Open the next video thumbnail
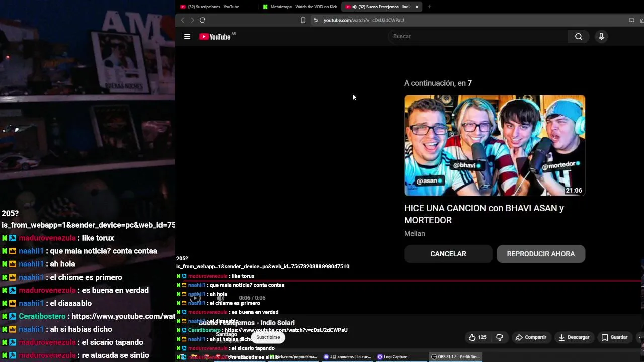The image size is (644, 362). point(495,145)
